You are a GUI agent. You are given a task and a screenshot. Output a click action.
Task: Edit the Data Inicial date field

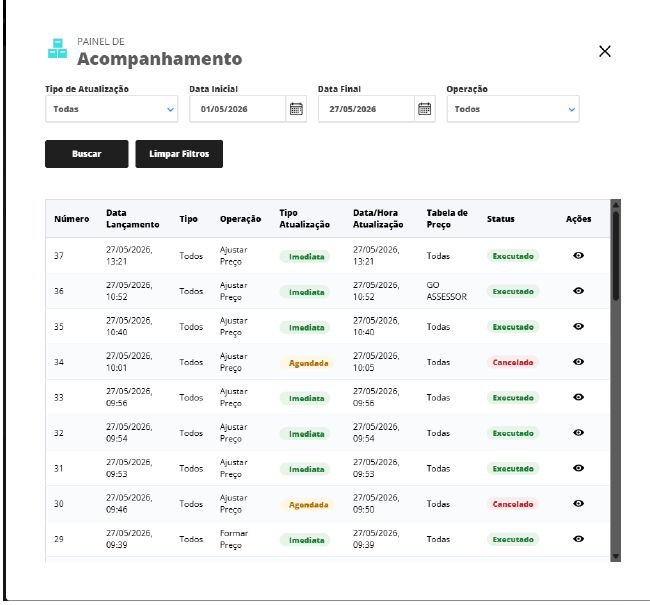(x=238, y=109)
